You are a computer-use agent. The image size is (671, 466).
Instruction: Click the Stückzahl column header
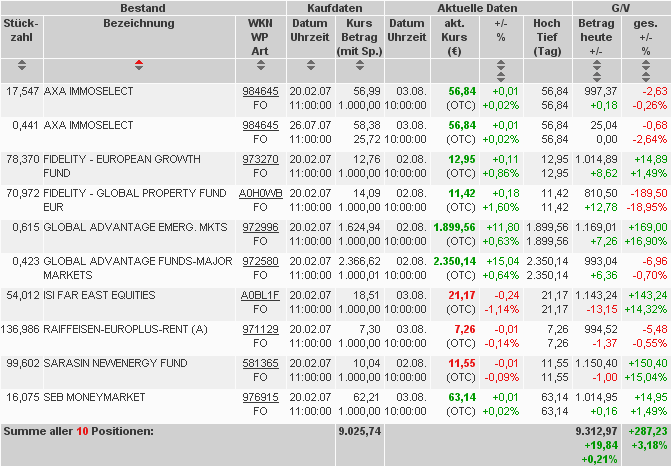coord(21,30)
